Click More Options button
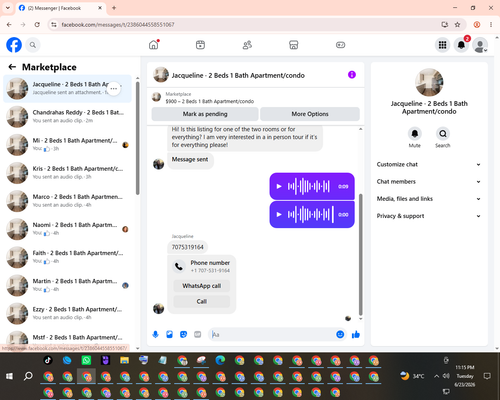The height and width of the screenshot is (400, 500). click(310, 114)
